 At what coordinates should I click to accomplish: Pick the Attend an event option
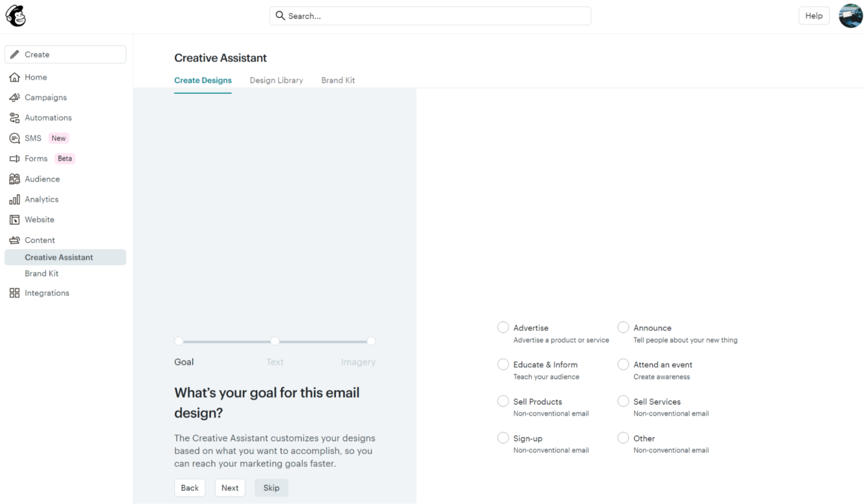(x=623, y=364)
